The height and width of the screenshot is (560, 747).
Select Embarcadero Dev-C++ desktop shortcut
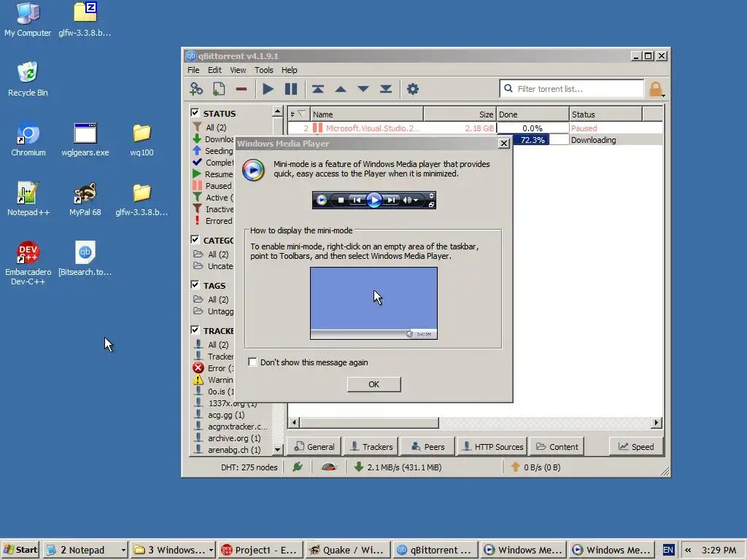coord(28,262)
